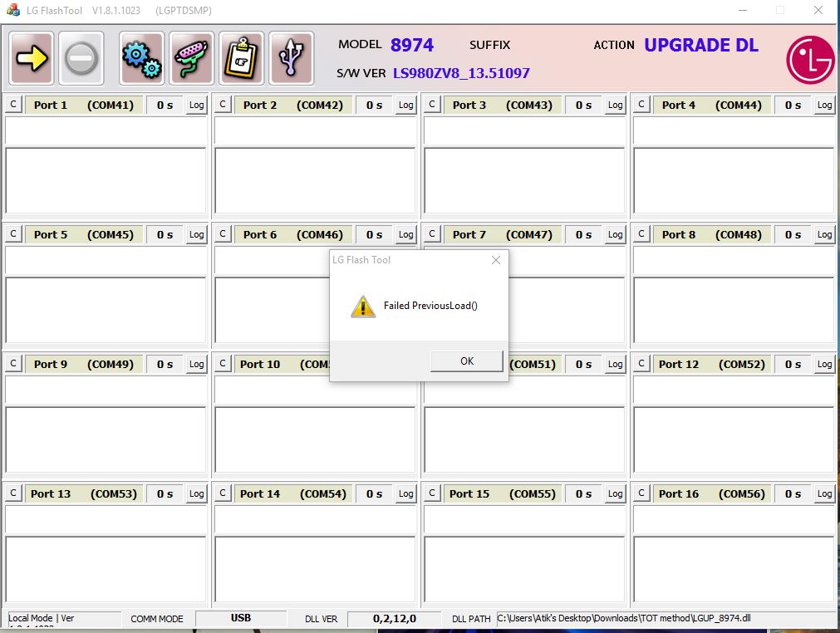Click the Port 2 output text area
840x633 pixels.
[315, 181]
